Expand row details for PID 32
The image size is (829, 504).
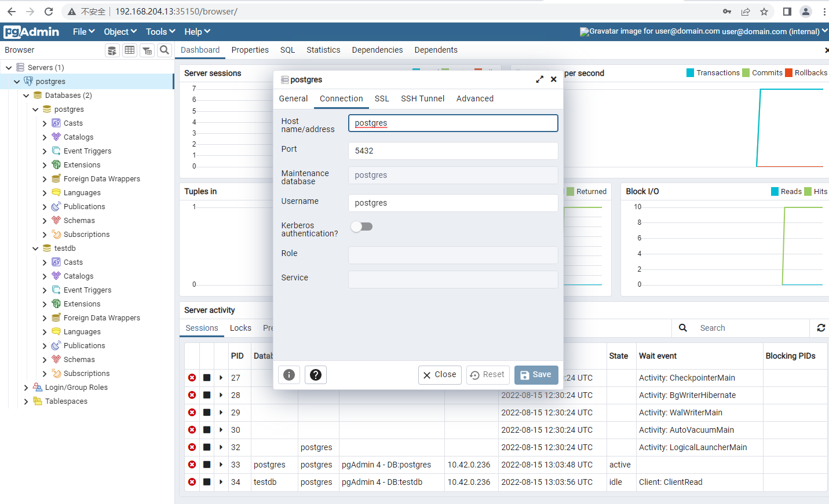221,447
